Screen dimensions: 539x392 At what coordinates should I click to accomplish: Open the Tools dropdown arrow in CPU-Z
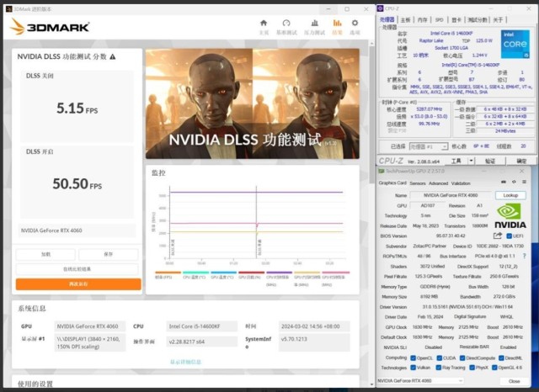(471, 161)
